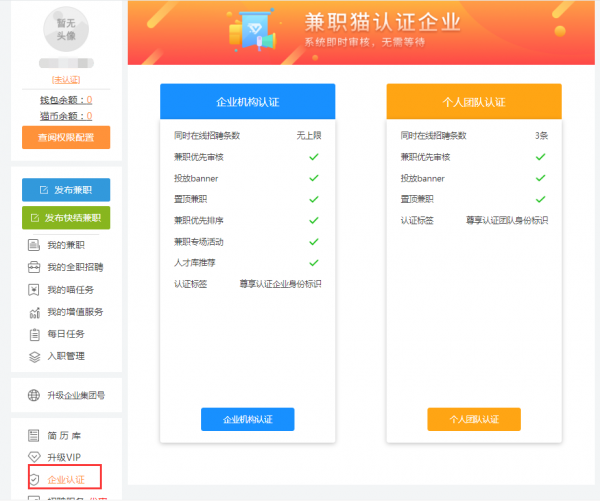Image resolution: width=600 pixels, height=501 pixels.
Task: Click checkmark beside 兼职优先审核 in enterprise card
Action: (x=314, y=157)
